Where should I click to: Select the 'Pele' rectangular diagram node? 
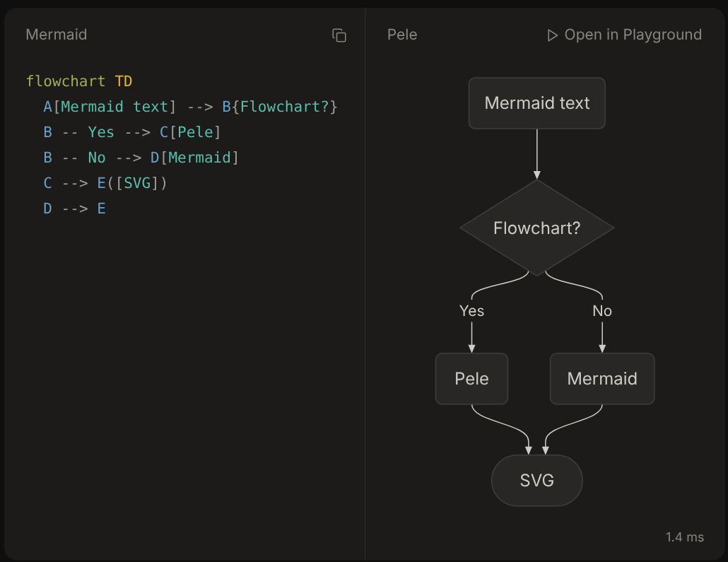tap(471, 378)
